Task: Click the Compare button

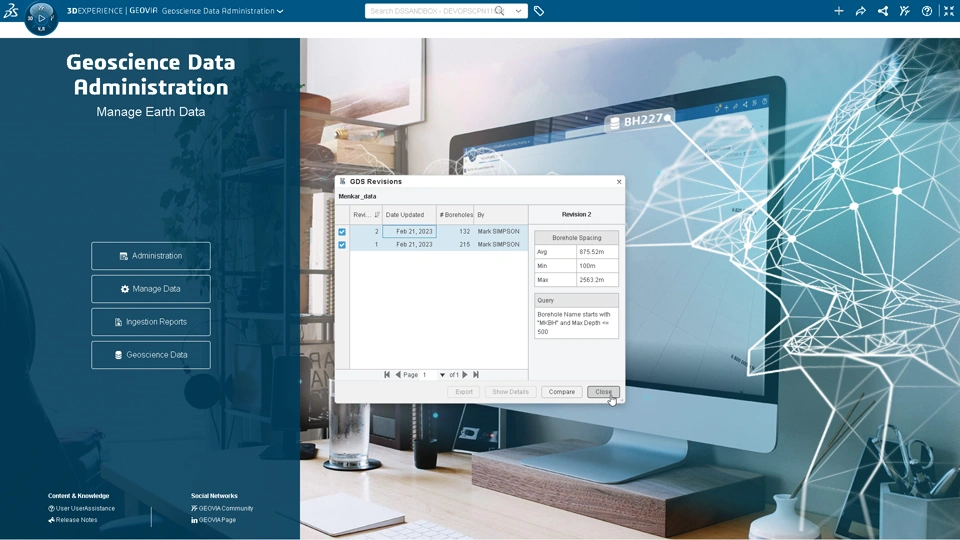Action: coord(561,392)
